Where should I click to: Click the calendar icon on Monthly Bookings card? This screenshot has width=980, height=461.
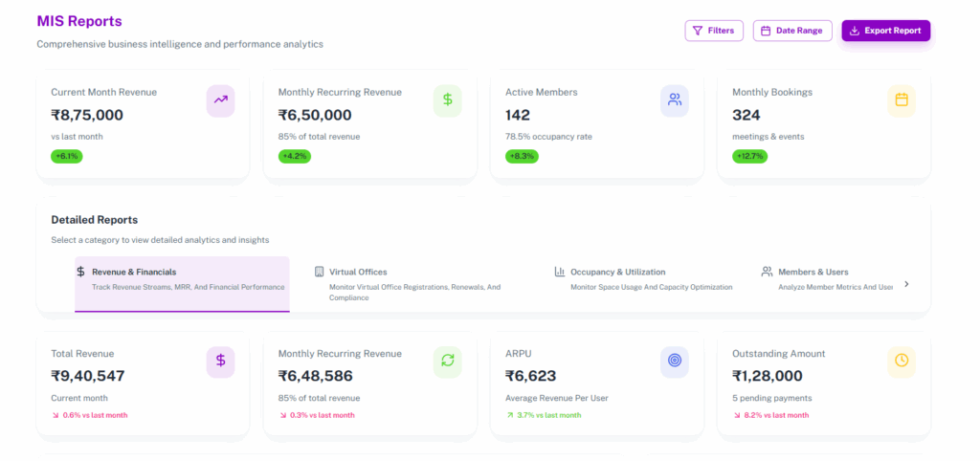(902, 99)
